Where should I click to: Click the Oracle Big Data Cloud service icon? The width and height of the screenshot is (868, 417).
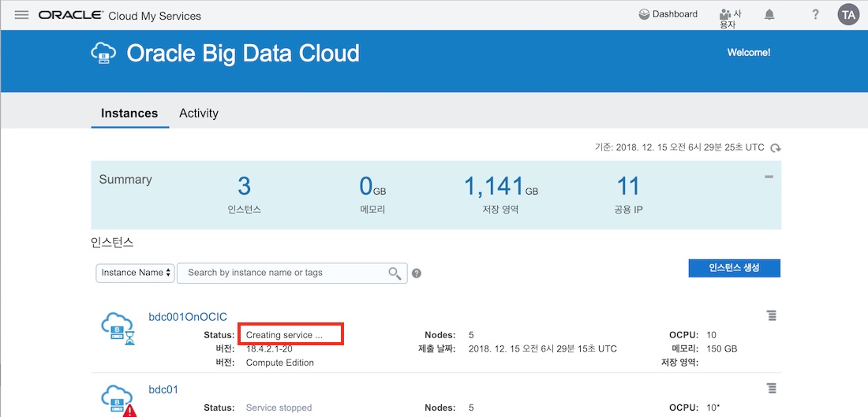103,53
